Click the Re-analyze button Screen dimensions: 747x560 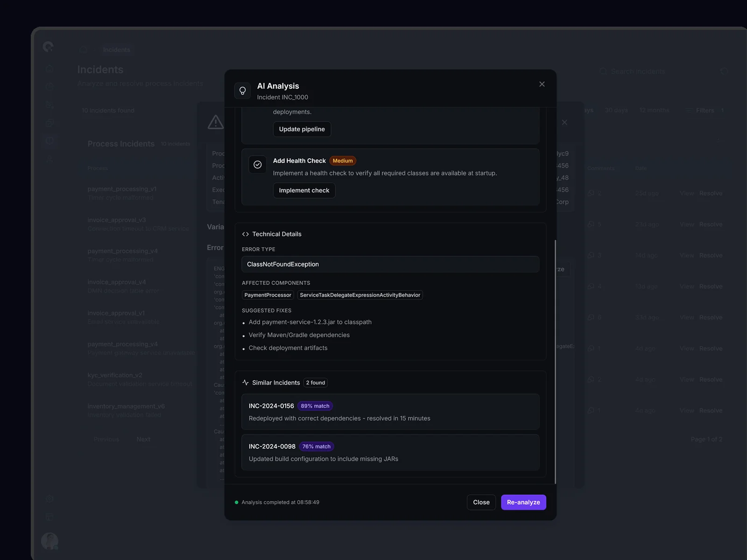(x=523, y=502)
